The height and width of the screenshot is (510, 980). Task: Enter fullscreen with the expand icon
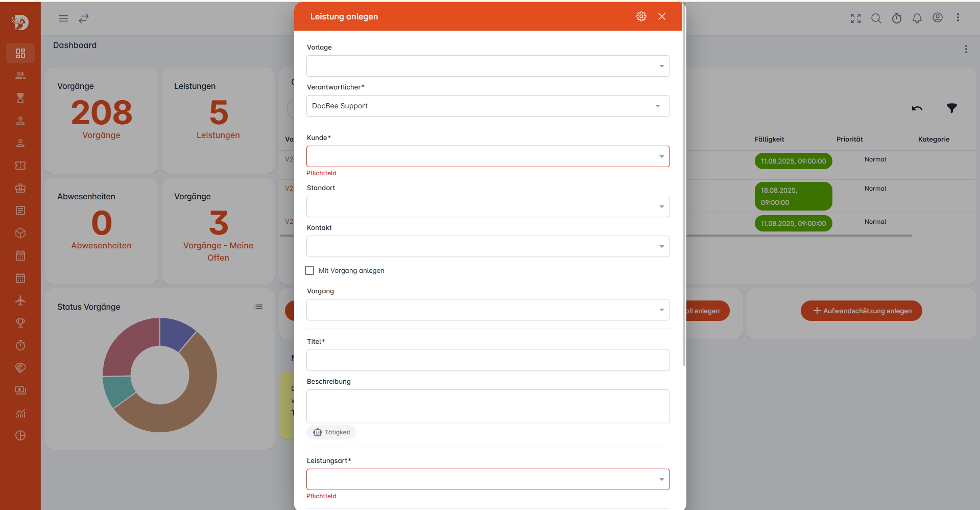[856, 18]
